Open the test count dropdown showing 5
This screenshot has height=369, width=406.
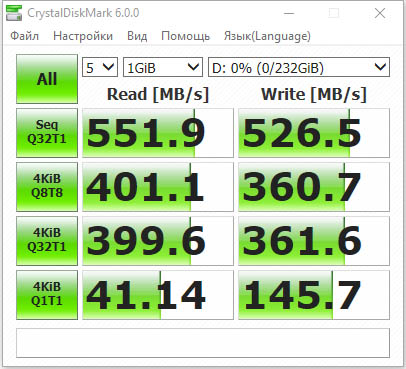pyautogui.click(x=100, y=67)
